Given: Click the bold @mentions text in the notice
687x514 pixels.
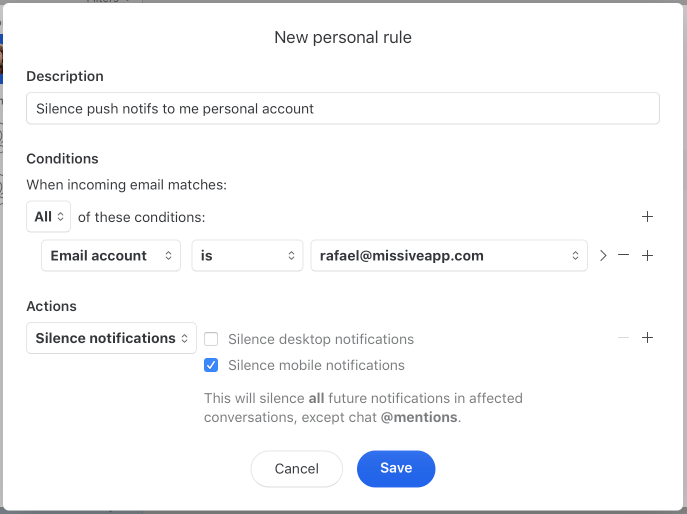Looking at the screenshot, I should click(x=418, y=417).
